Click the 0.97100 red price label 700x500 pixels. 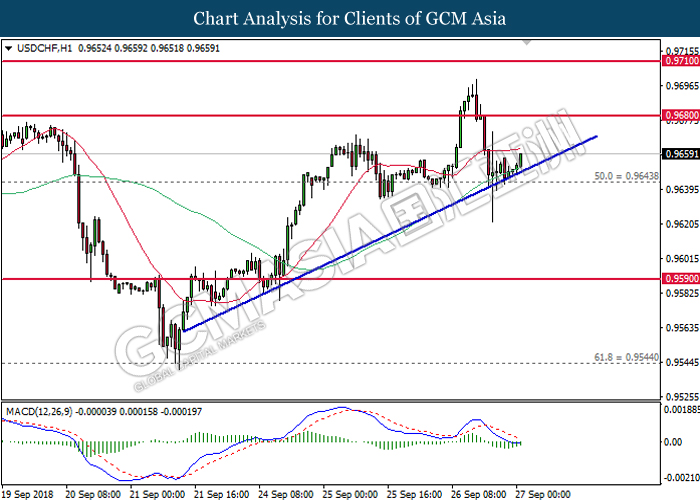[681, 61]
